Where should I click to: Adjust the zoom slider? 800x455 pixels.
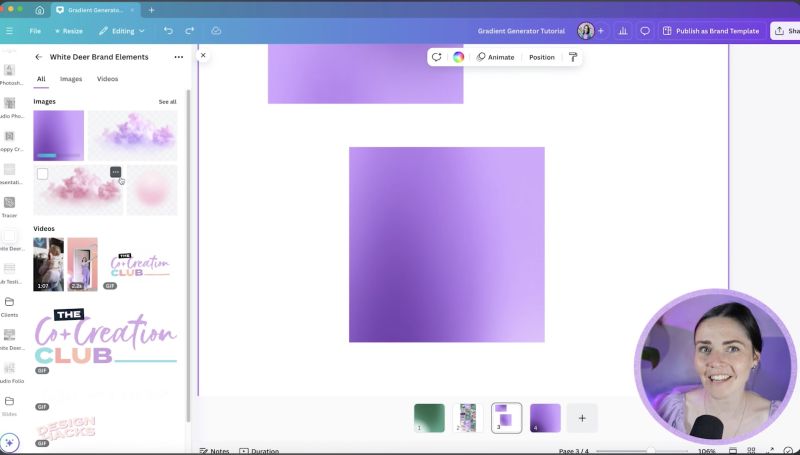(x=651, y=451)
